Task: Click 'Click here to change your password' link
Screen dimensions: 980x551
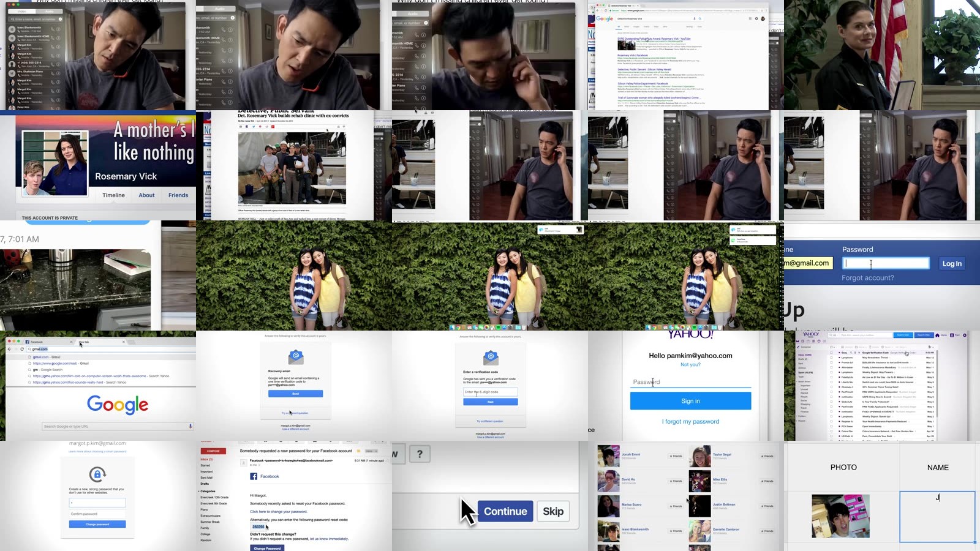Action: tap(279, 512)
